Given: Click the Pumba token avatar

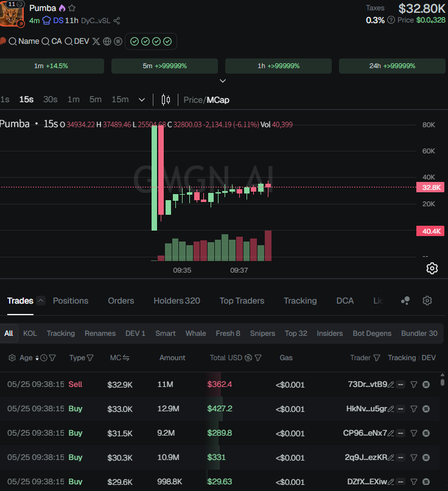Looking at the screenshot, I should tap(12, 14).
